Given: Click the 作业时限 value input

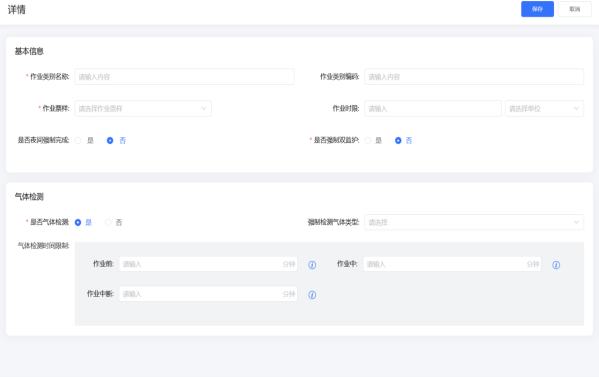Looking at the screenshot, I should point(433,109).
